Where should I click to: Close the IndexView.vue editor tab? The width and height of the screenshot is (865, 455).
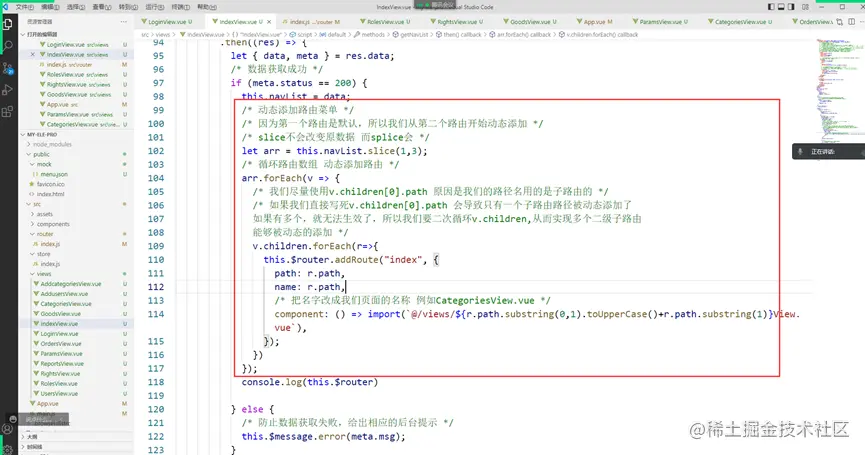269,22
